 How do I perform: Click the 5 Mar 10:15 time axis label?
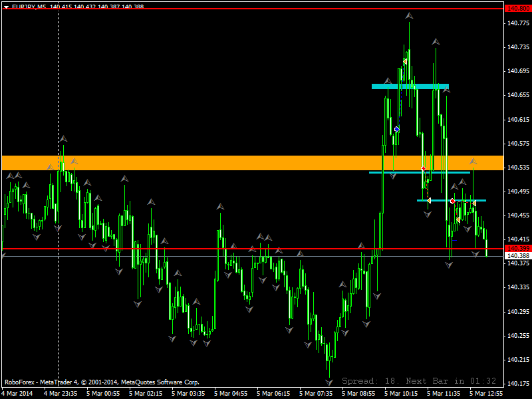pyautogui.click(x=401, y=394)
